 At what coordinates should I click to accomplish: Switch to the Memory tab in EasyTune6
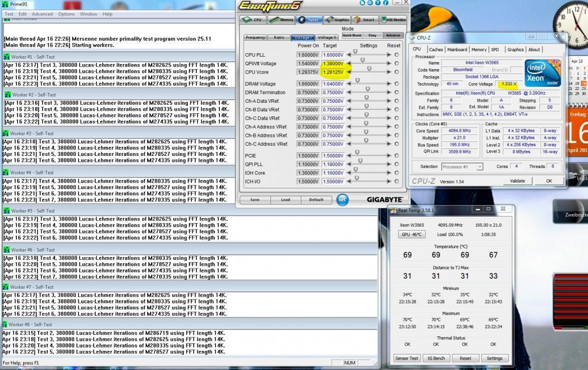pyautogui.click(x=281, y=20)
